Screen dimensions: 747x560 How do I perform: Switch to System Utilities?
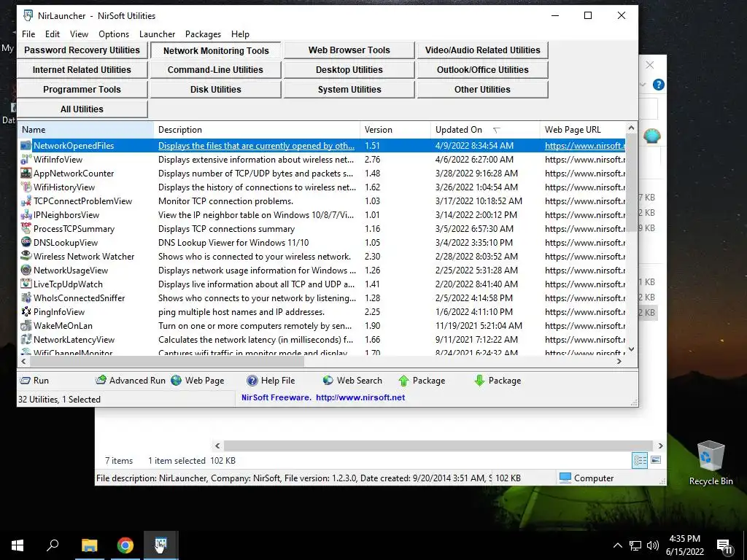click(349, 89)
